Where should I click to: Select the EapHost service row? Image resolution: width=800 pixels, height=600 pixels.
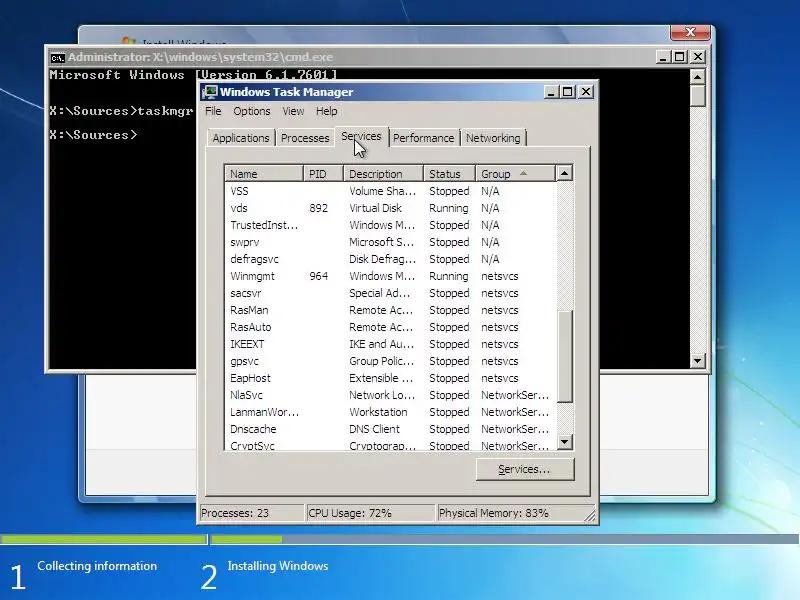click(x=391, y=378)
